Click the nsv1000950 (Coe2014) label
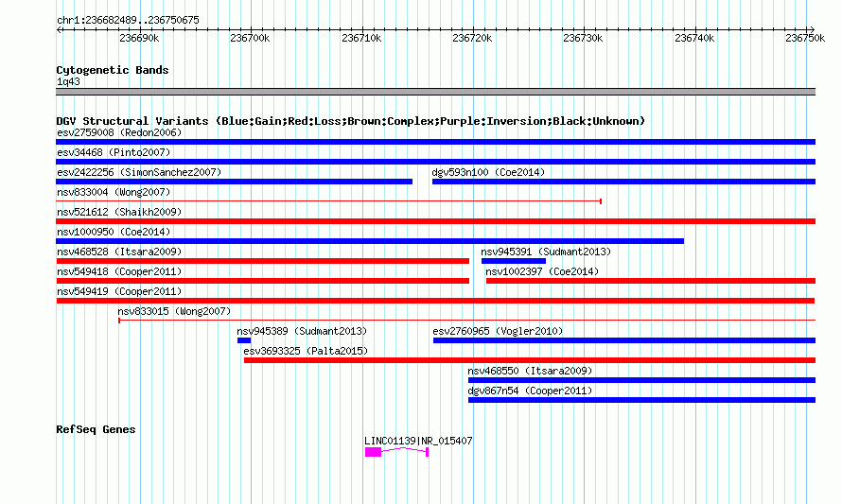Viewport: 842px width, 504px height. [x=114, y=232]
